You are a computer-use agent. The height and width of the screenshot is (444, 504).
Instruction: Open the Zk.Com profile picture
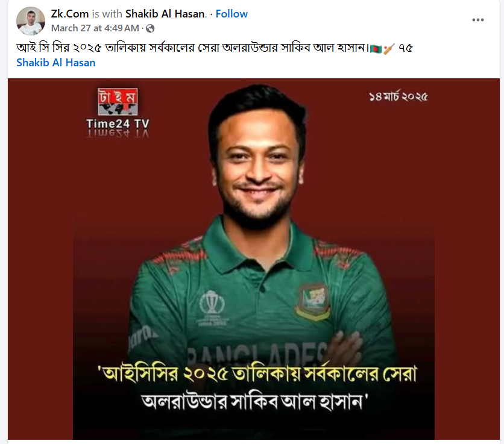point(31,21)
